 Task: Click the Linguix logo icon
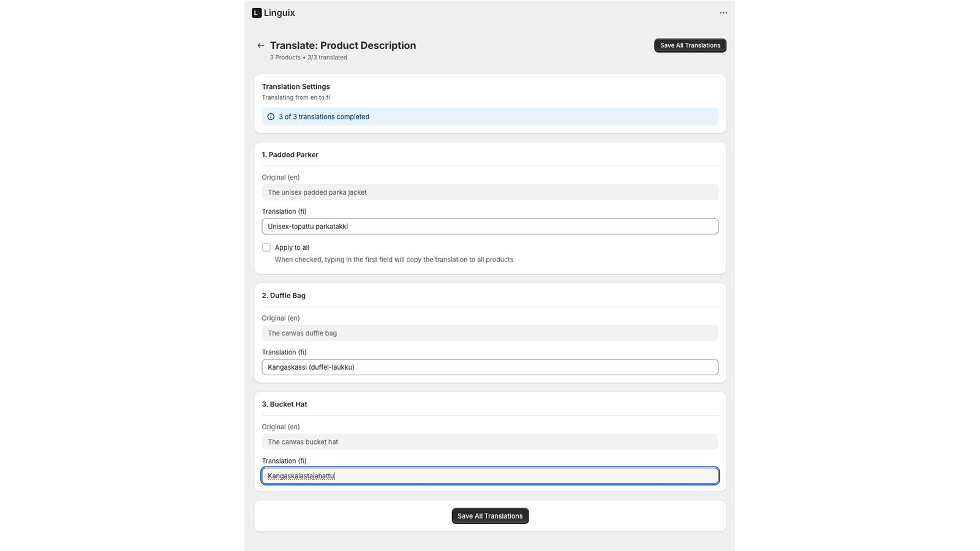257,13
